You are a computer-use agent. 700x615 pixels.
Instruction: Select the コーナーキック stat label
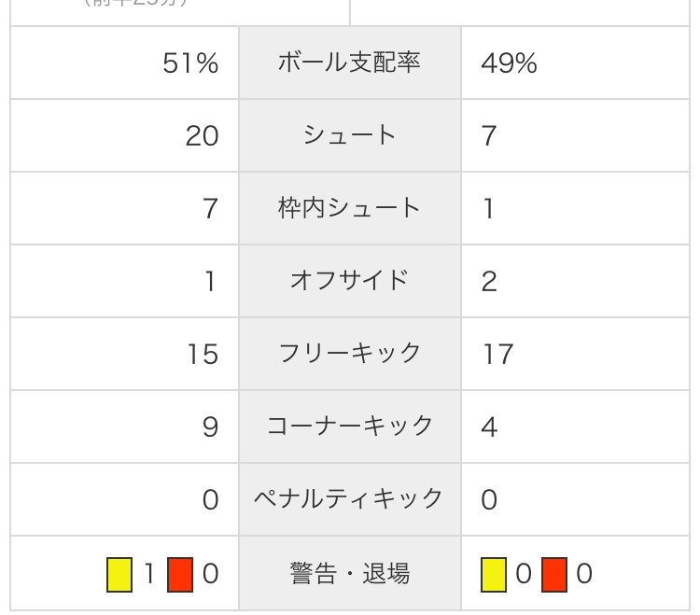tap(349, 426)
